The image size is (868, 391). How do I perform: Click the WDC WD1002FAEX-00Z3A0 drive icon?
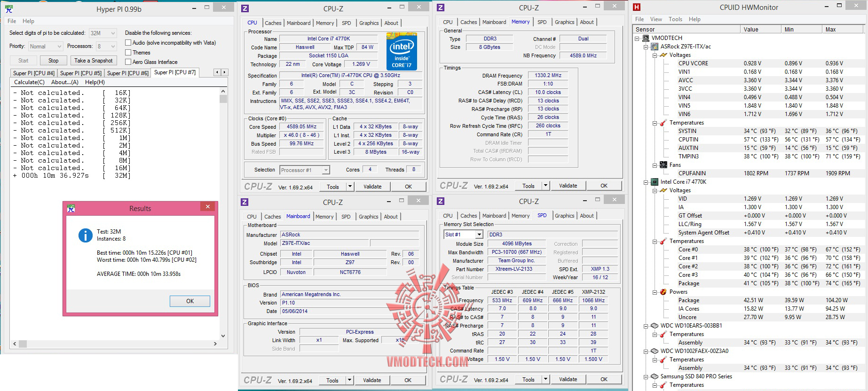point(655,351)
